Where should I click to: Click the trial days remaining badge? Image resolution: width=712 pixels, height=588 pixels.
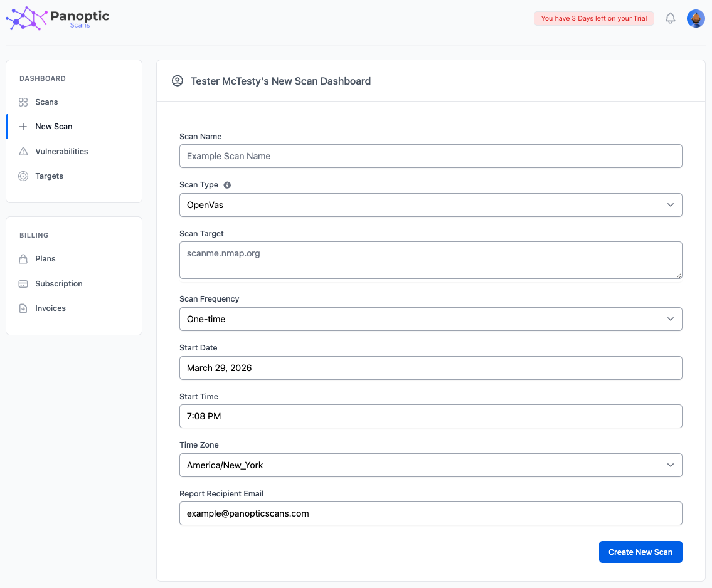(x=593, y=18)
